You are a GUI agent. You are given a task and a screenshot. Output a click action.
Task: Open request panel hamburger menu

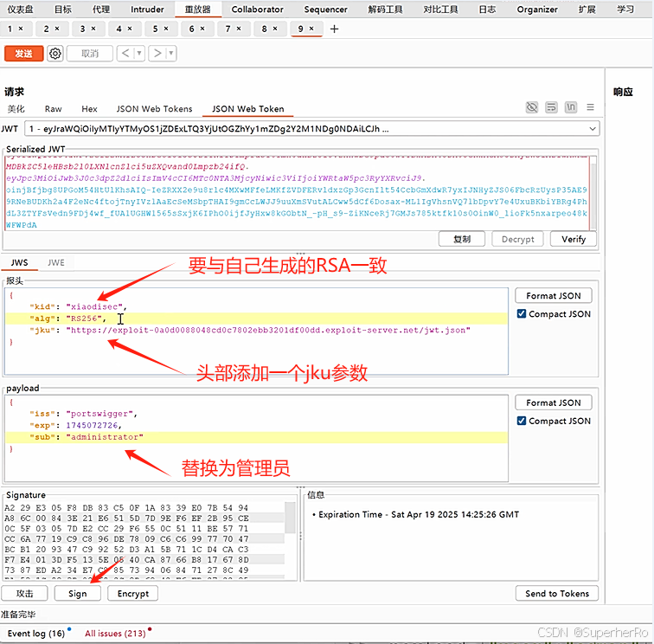coord(590,107)
